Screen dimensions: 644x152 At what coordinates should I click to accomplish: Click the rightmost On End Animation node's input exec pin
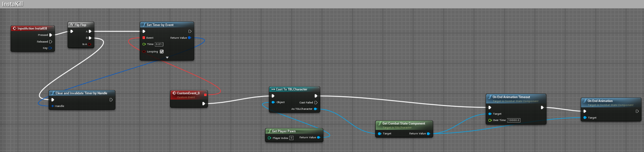coord(585,111)
